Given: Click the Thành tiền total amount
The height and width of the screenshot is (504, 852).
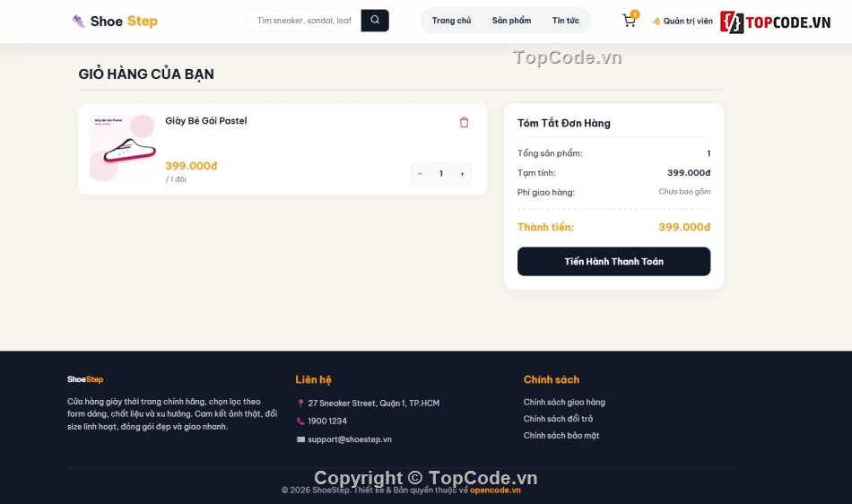Looking at the screenshot, I should pyautogui.click(x=684, y=227).
